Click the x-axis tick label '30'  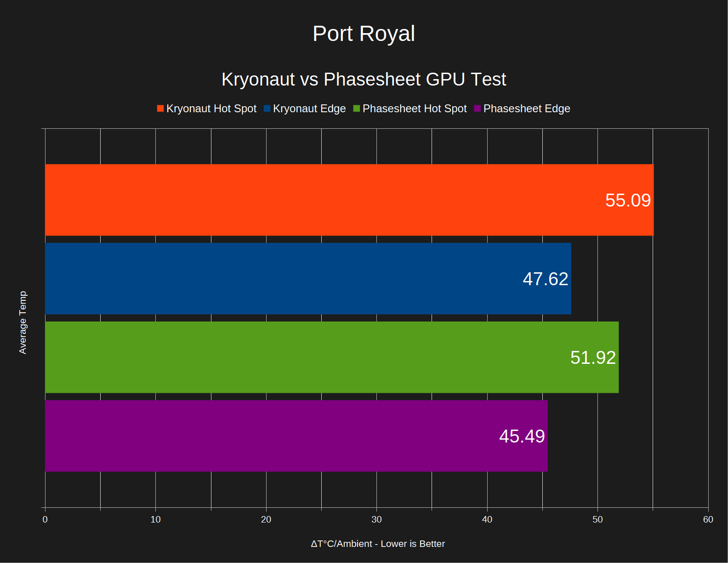[376, 519]
